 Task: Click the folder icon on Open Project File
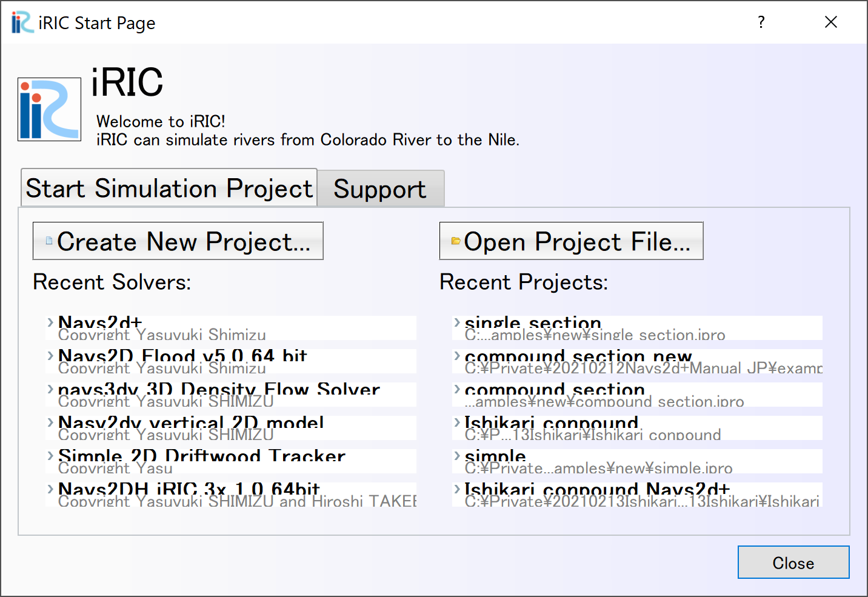click(x=456, y=241)
